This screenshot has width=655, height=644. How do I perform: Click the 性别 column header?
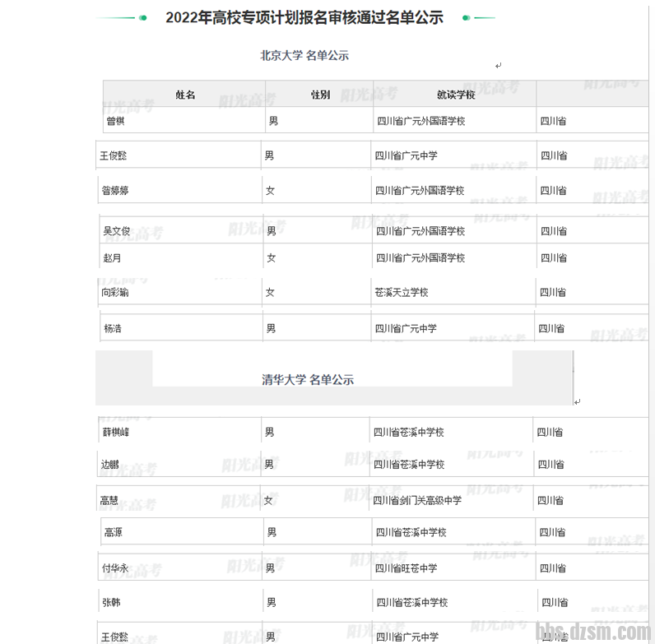pyautogui.click(x=320, y=95)
